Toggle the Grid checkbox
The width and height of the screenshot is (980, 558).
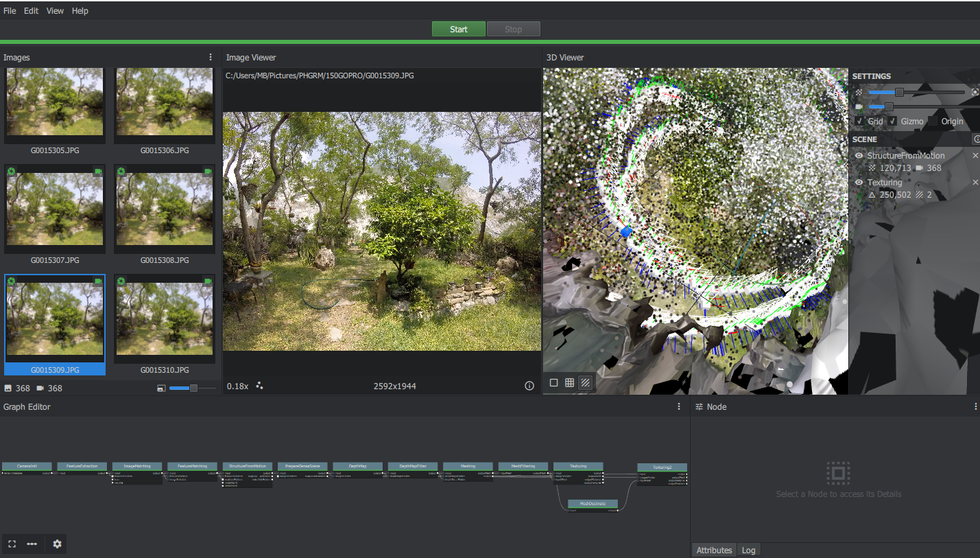[859, 121]
